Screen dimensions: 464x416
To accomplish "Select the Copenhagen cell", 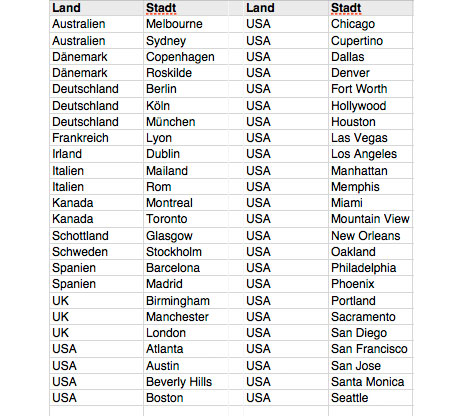I will pos(186,57).
